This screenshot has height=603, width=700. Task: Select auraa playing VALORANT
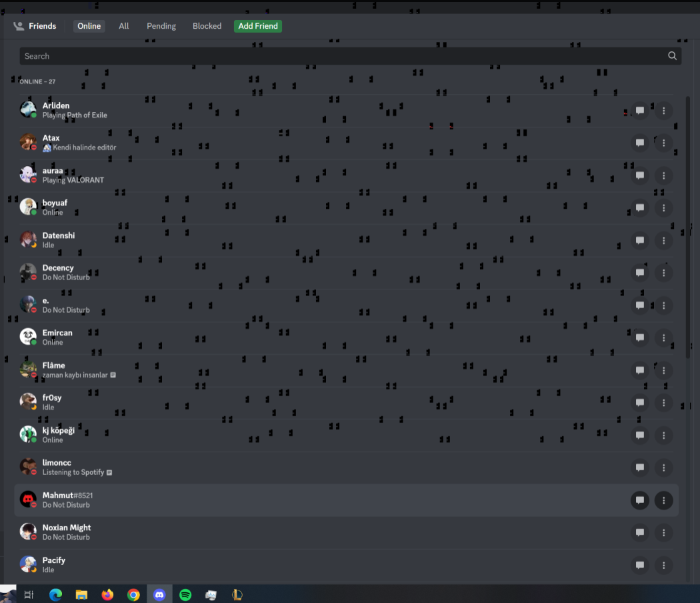[x=347, y=175]
